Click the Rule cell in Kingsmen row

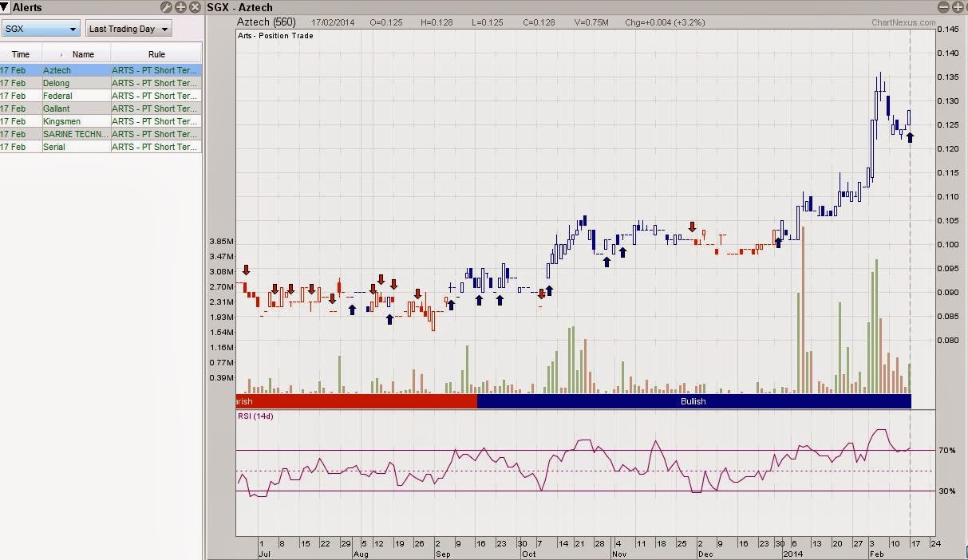point(156,121)
